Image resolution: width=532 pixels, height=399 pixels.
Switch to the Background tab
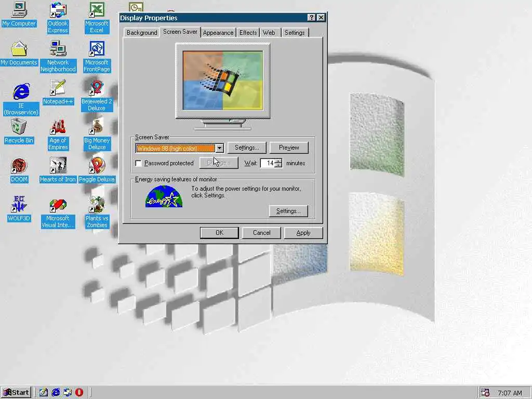(x=142, y=33)
